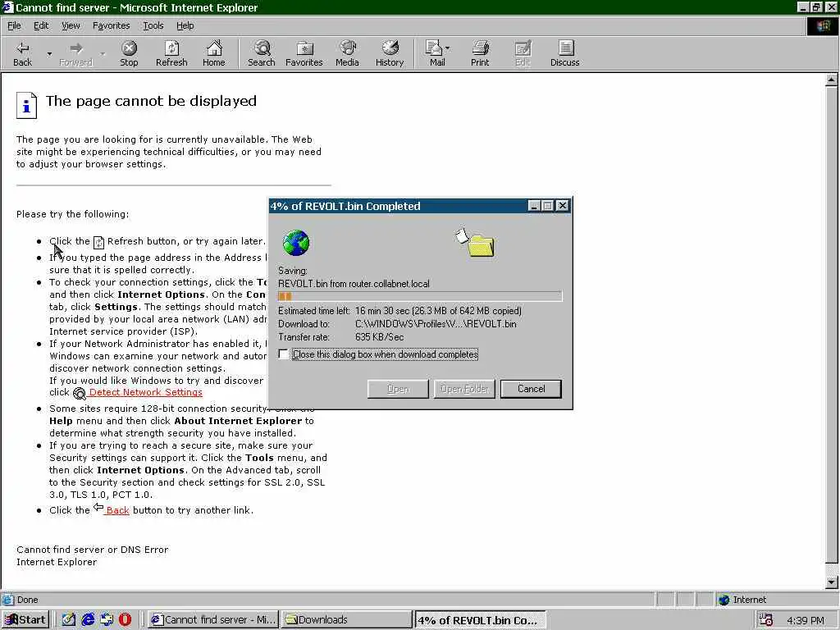This screenshot has width=840, height=630.
Task: Click the Windows logo throbber icon
Action: click(823, 25)
